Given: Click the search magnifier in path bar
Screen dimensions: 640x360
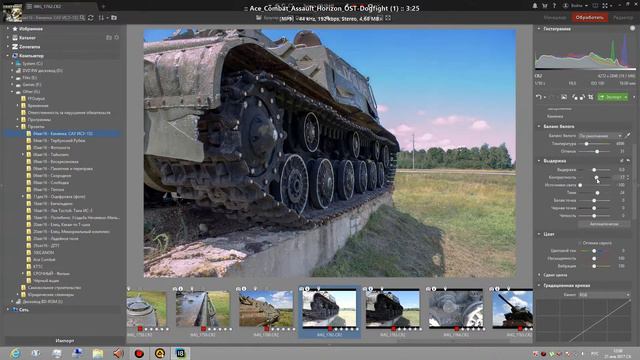Looking at the screenshot, I should pos(82,18).
